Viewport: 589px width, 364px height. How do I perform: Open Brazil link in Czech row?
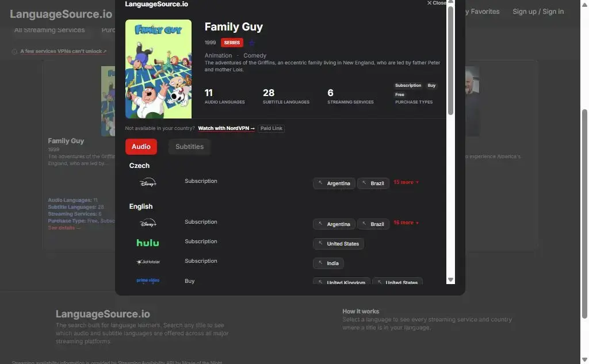coord(373,183)
